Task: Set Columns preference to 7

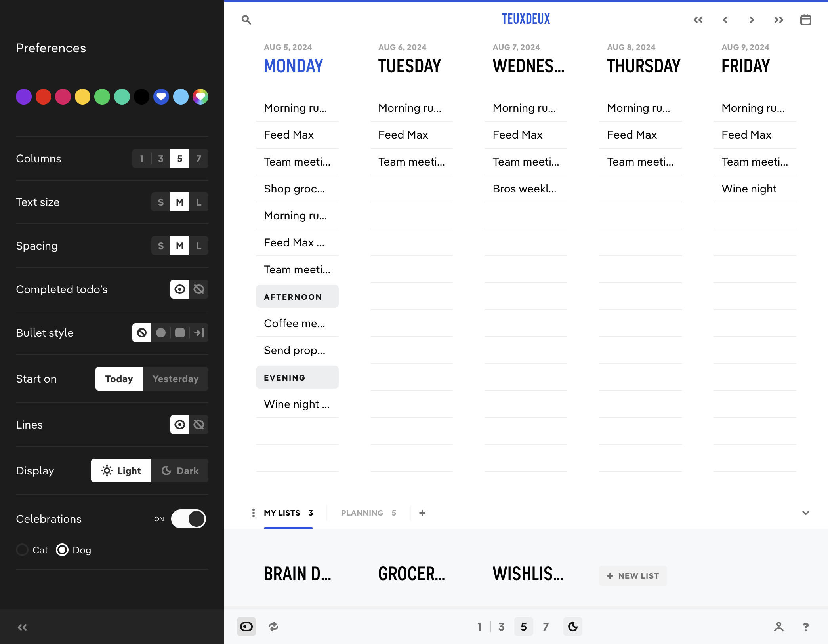Action: coord(199,158)
